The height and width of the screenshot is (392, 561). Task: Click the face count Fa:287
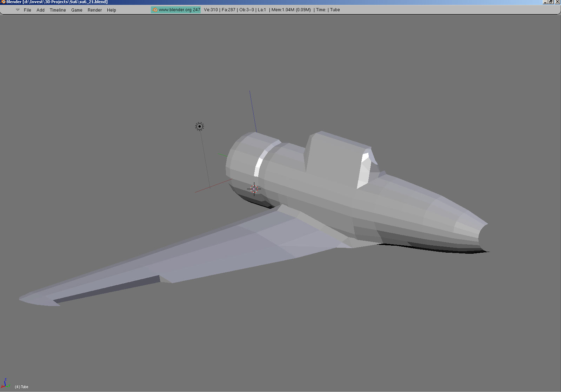[228, 10]
